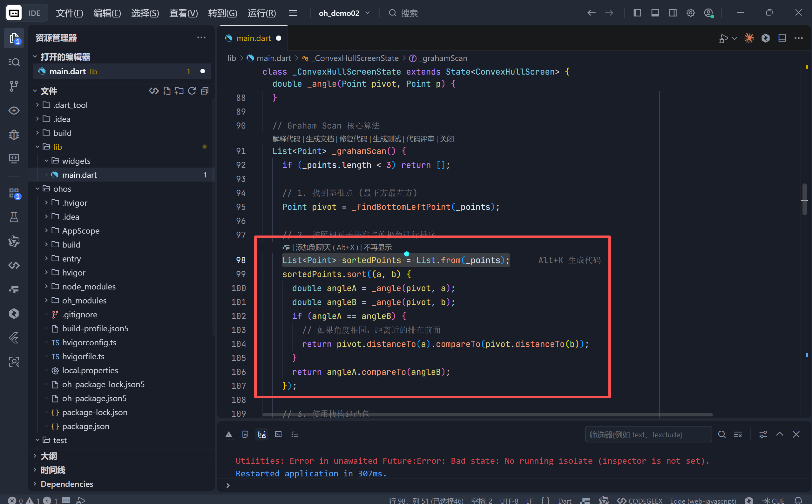Click the 解释代码 code lens link

point(286,139)
